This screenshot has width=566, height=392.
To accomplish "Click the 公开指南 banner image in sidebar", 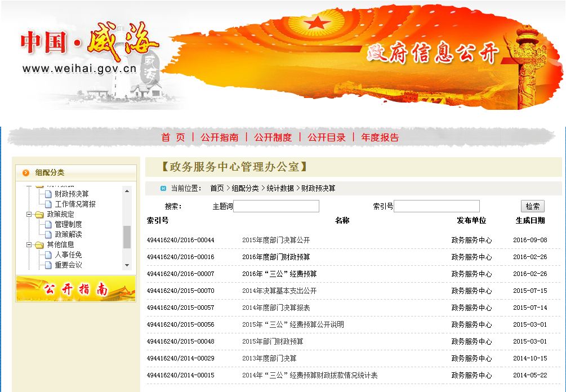I will point(75,289).
